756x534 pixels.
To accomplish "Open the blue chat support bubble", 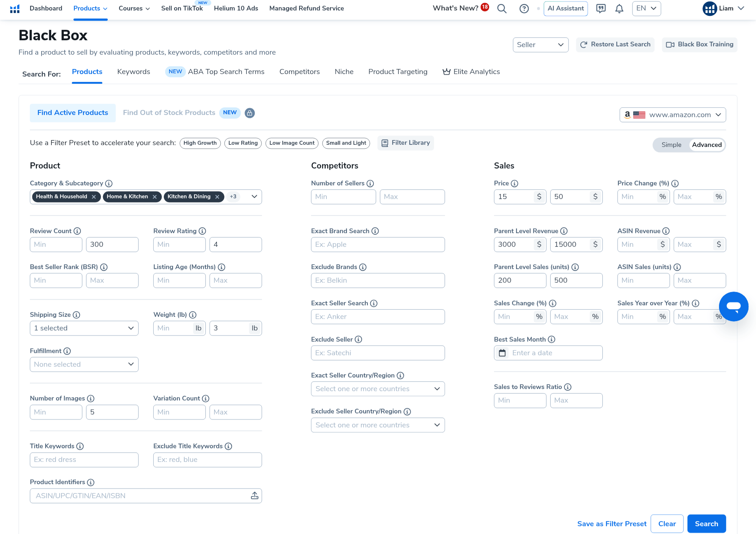I will click(734, 306).
